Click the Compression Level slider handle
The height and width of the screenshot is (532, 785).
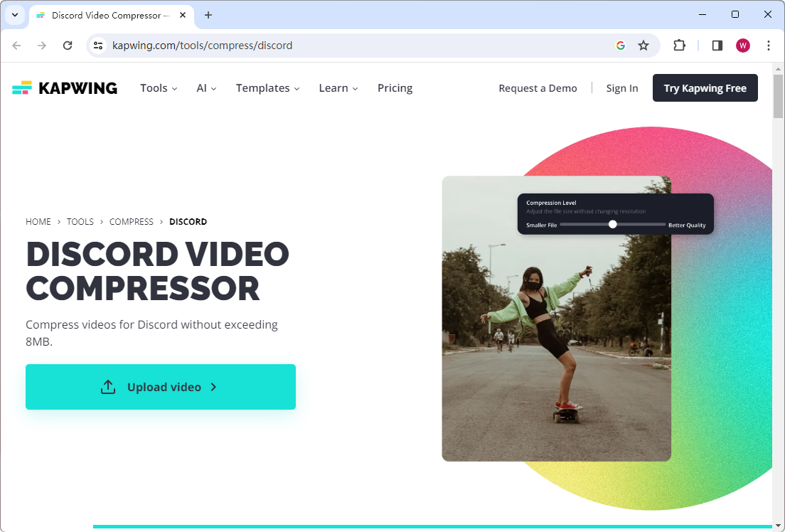pos(613,225)
